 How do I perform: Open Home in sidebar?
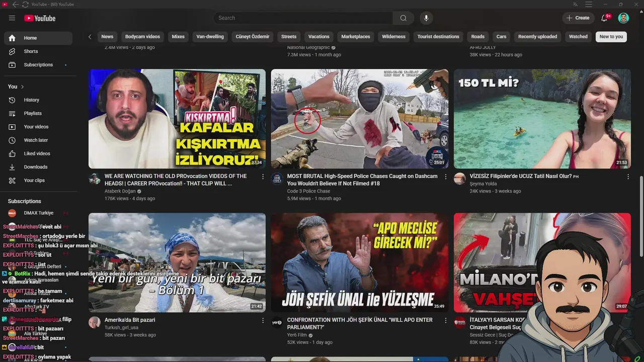point(38,38)
